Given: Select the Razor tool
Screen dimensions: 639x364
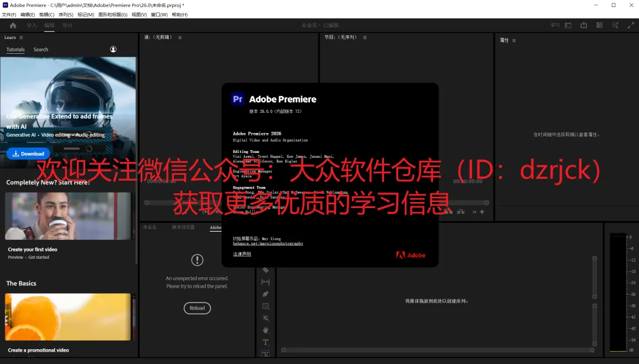Looking at the screenshot, I should (x=265, y=271).
